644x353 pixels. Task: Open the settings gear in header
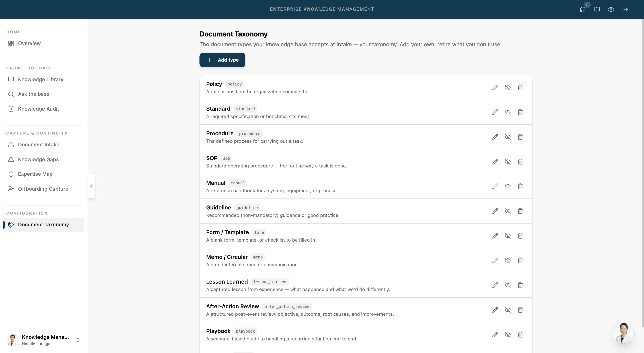coord(611,9)
